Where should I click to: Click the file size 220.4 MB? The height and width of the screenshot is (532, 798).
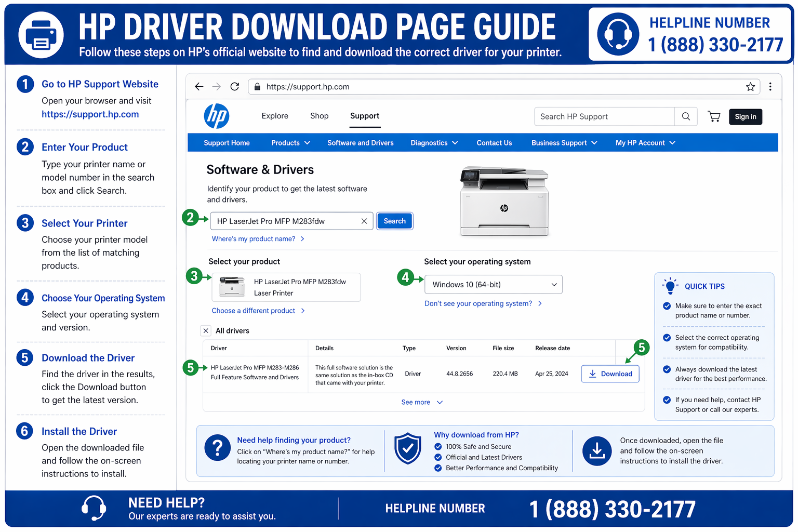[x=505, y=374]
